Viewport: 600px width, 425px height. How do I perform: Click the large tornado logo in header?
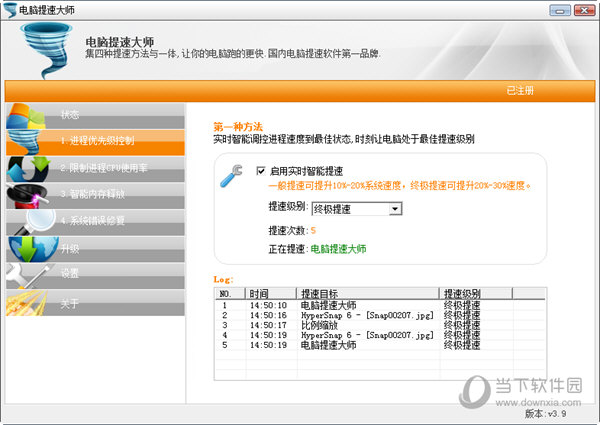click(x=46, y=50)
